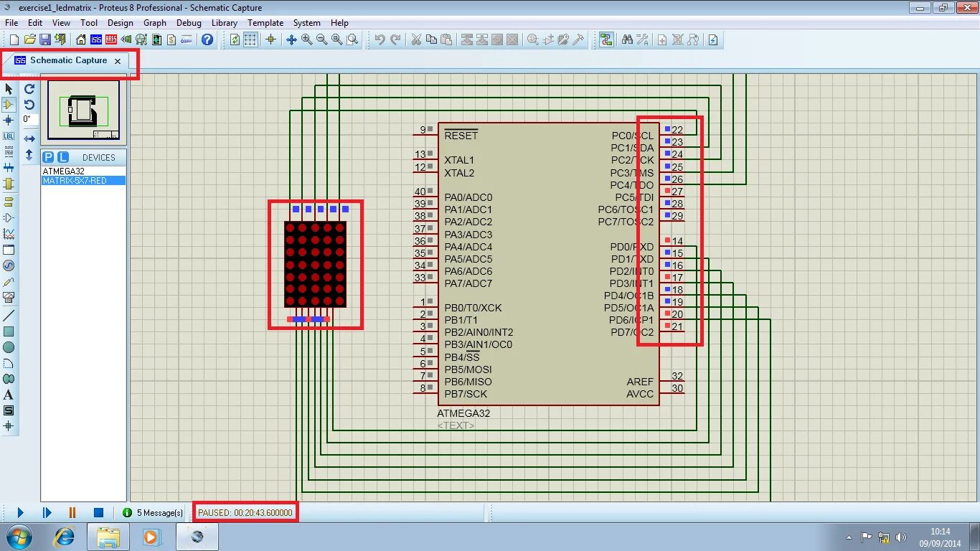Click the Pause simulation button

click(72, 512)
